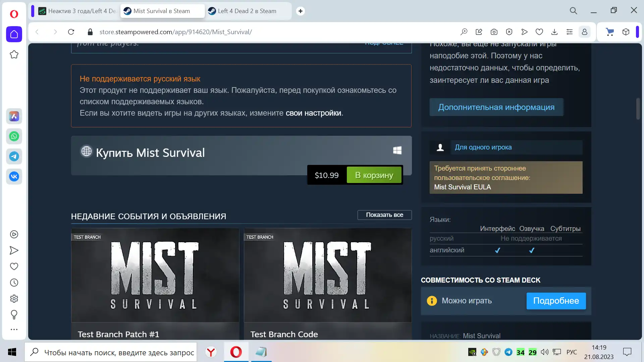
Task: Open the Opera main menu icon
Action: click(x=14, y=14)
